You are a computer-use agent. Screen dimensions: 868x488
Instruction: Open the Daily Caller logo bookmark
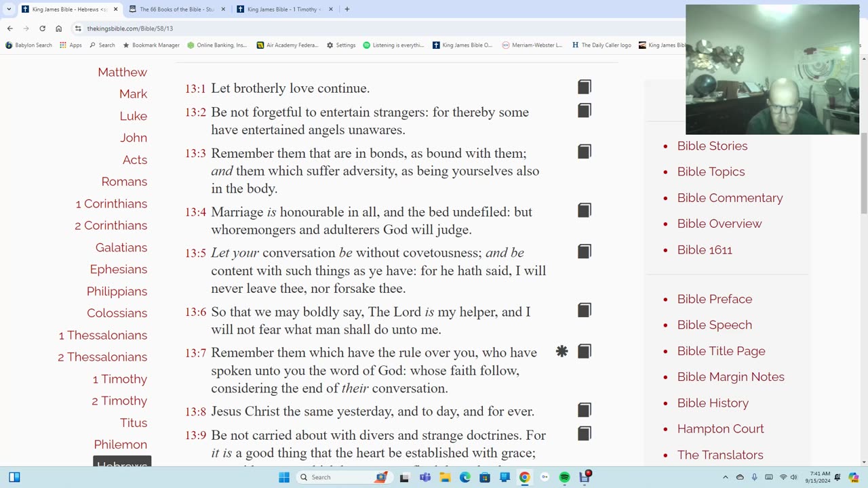(601, 45)
